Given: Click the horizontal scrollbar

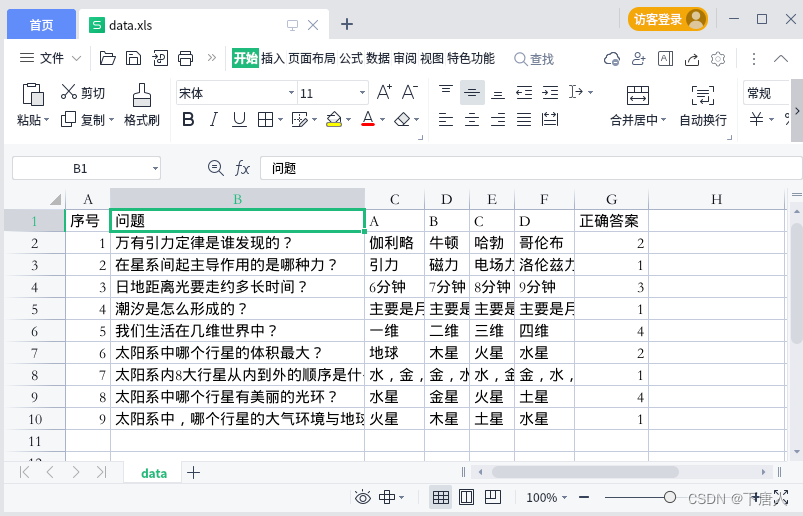Looking at the screenshot, I should 585,471.
